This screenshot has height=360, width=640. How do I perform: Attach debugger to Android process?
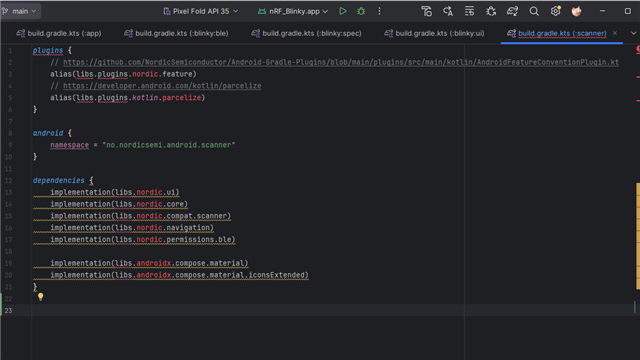click(x=491, y=11)
